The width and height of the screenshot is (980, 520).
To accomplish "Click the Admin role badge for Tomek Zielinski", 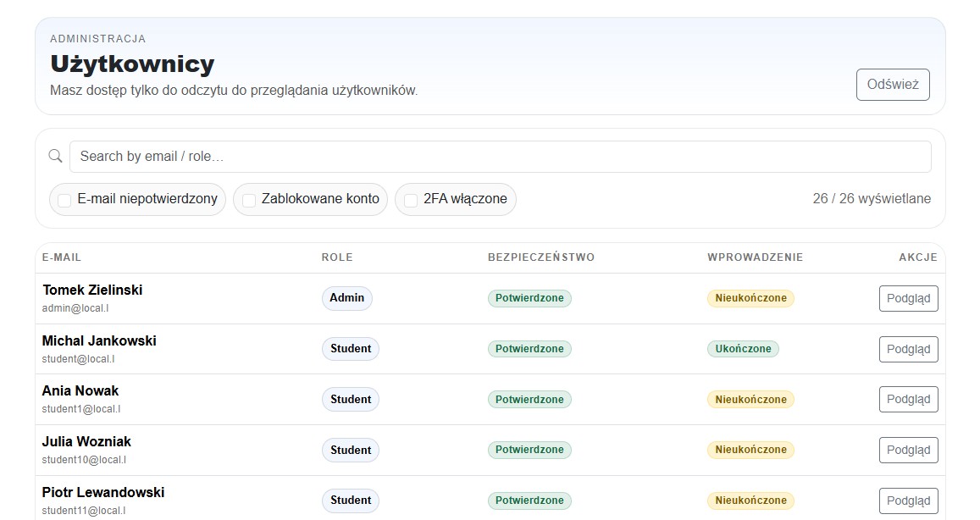I will (346, 298).
